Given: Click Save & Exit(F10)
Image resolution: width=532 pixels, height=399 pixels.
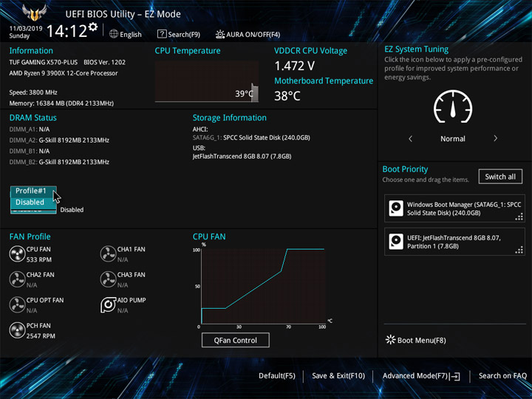Looking at the screenshot, I should 338,376.
